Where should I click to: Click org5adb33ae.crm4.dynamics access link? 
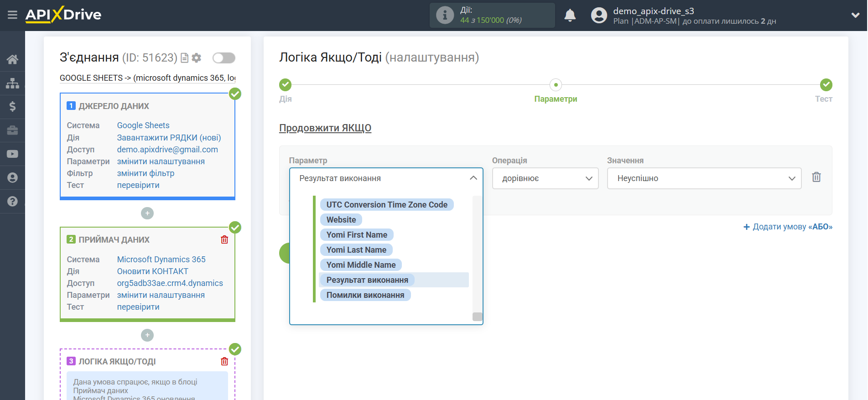coord(170,283)
